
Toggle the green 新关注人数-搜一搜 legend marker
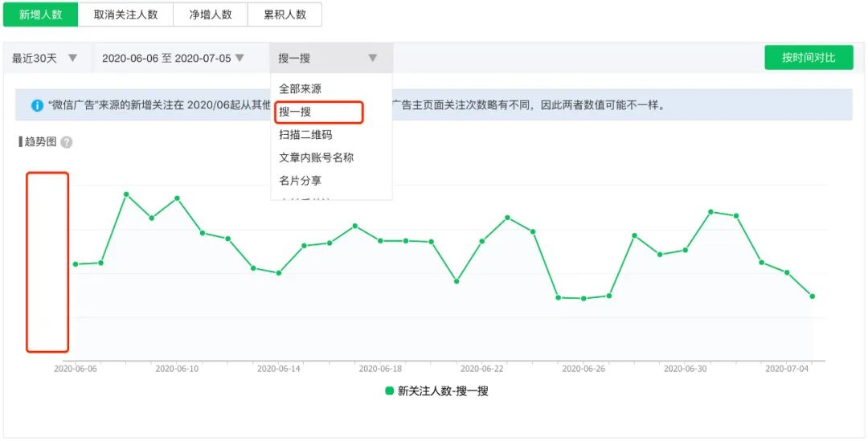click(x=389, y=391)
